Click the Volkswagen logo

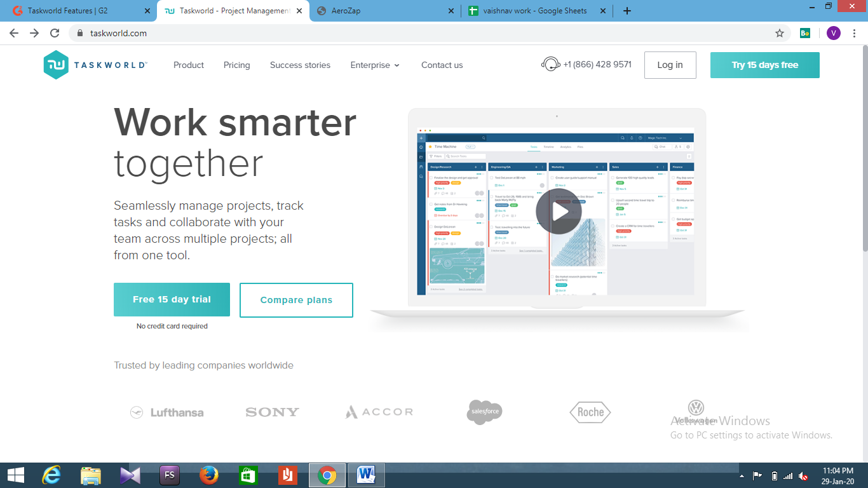pyautogui.click(x=696, y=412)
